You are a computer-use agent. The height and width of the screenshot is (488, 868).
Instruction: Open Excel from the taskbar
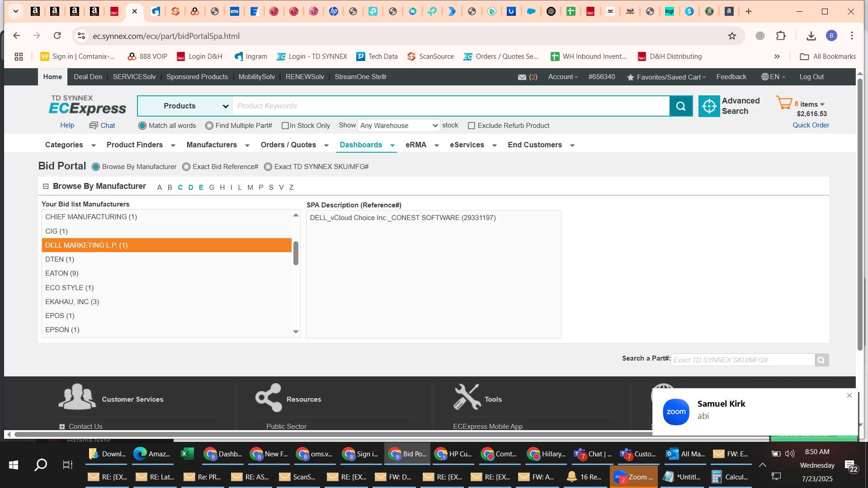(x=187, y=454)
